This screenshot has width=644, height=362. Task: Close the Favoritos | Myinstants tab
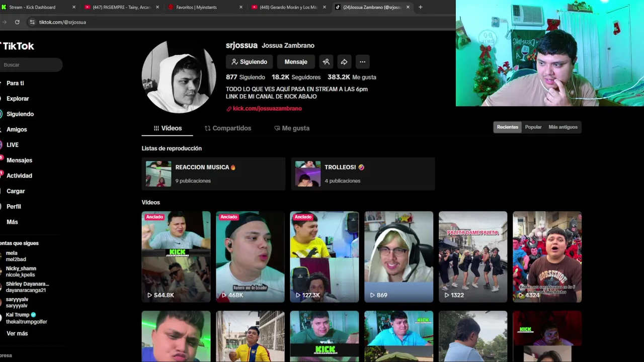240,7
